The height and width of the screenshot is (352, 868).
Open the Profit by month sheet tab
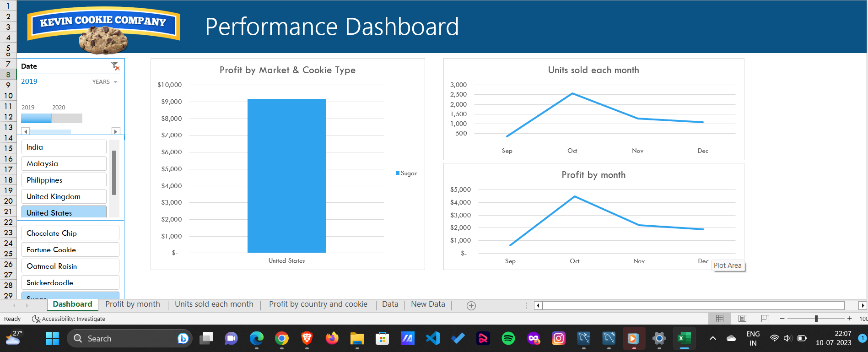pos(133,304)
